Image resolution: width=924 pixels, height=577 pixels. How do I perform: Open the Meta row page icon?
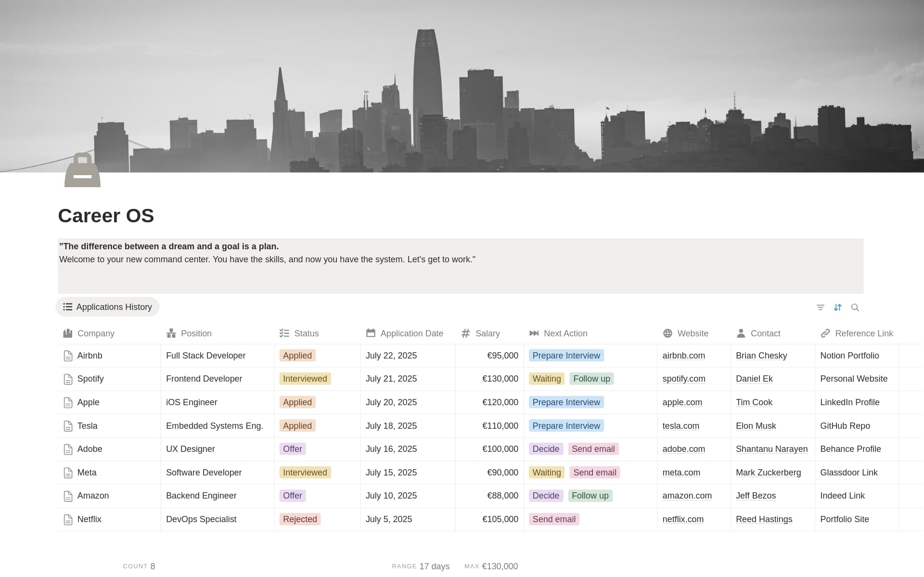click(68, 473)
